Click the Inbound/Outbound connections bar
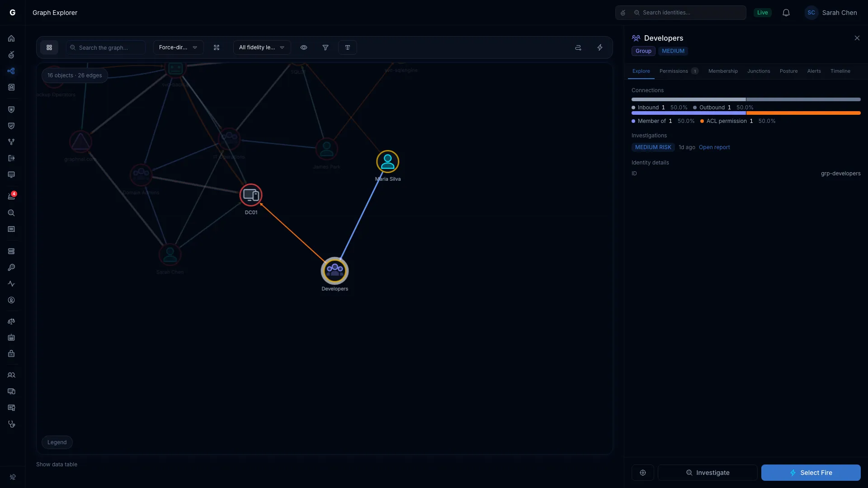Screen dimensions: 868x488 (746, 99)
